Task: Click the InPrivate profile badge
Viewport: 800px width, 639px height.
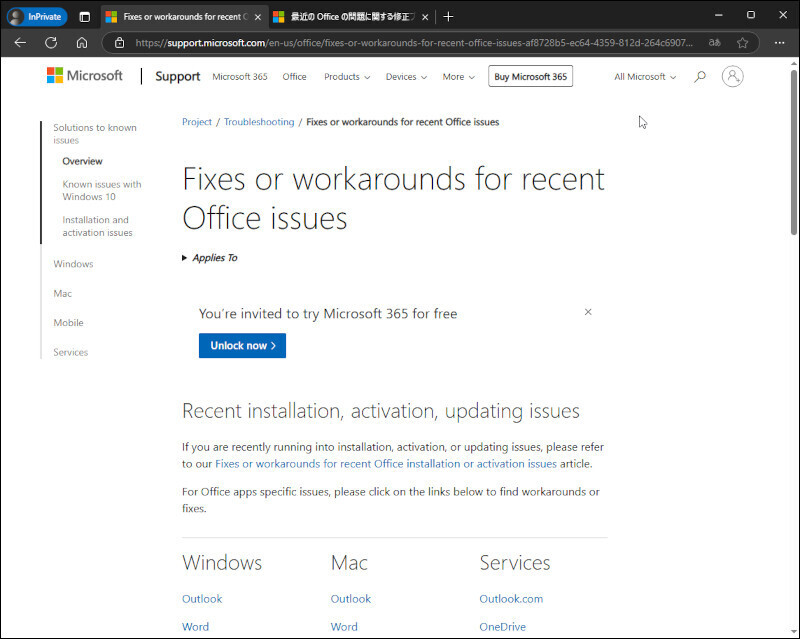Action: (x=37, y=17)
